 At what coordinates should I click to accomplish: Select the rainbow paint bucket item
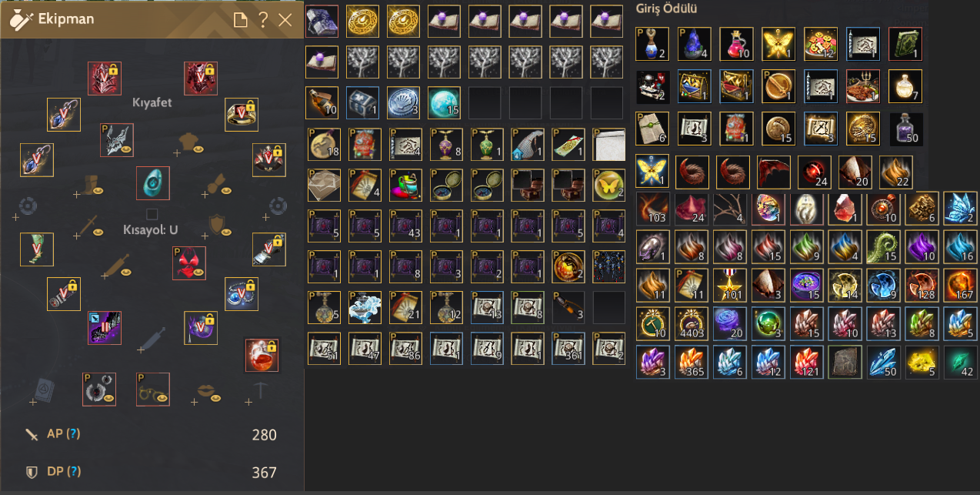405,185
